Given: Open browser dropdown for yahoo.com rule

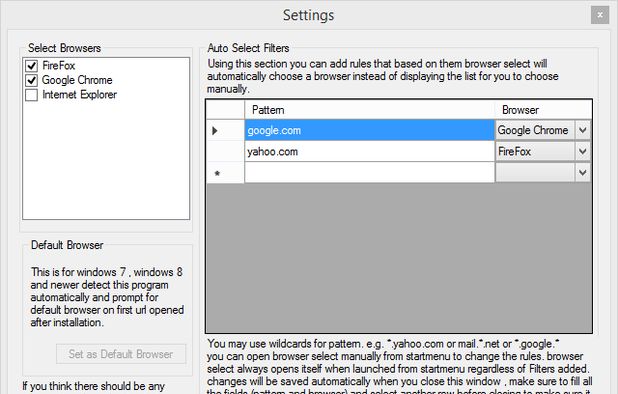Looking at the screenshot, I should 583,151.
